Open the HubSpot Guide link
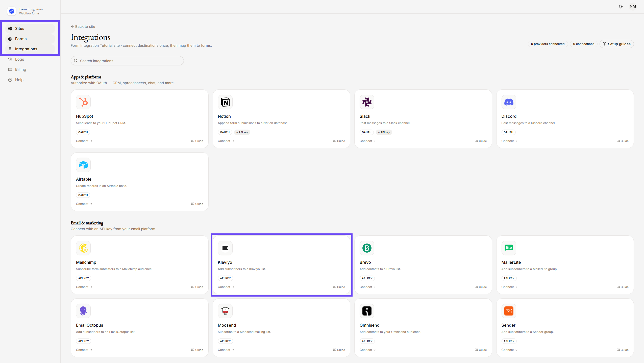This screenshot has width=644, height=363. click(x=197, y=141)
